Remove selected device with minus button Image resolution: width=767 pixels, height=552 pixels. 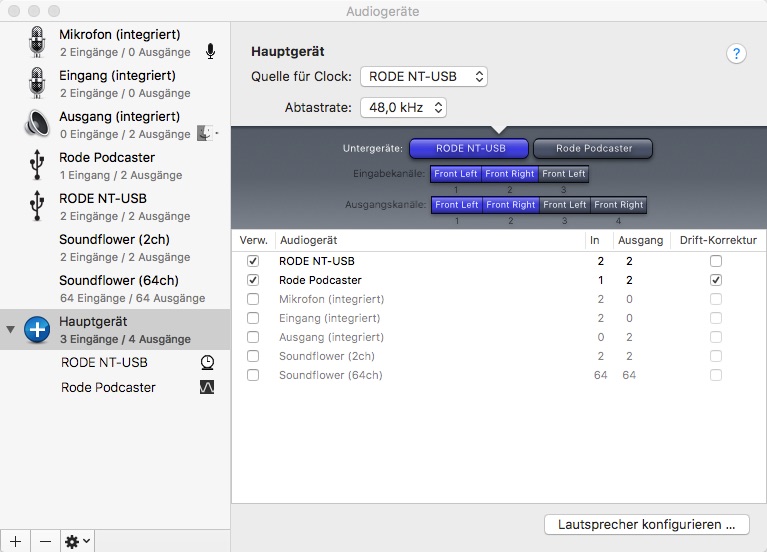45,541
